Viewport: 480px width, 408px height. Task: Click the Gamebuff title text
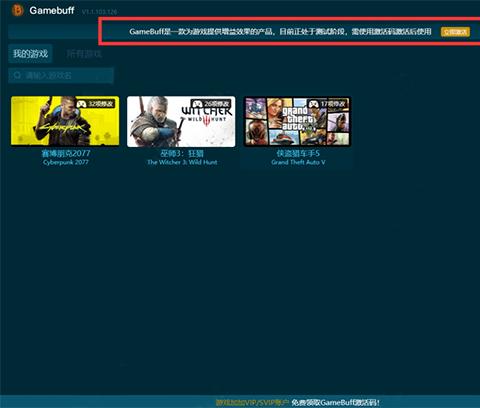pos(52,10)
